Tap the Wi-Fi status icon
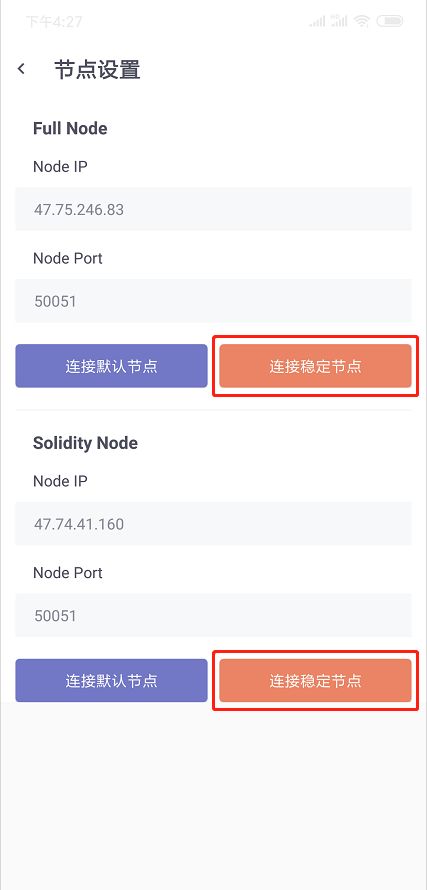427x890 pixels. coord(361,22)
